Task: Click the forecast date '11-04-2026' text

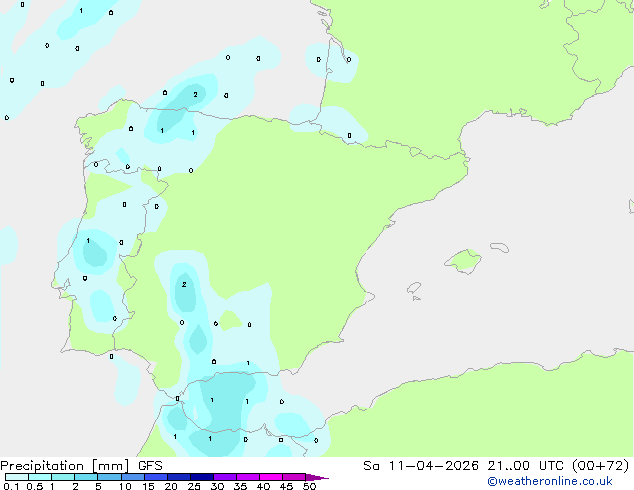Action: coord(433,466)
